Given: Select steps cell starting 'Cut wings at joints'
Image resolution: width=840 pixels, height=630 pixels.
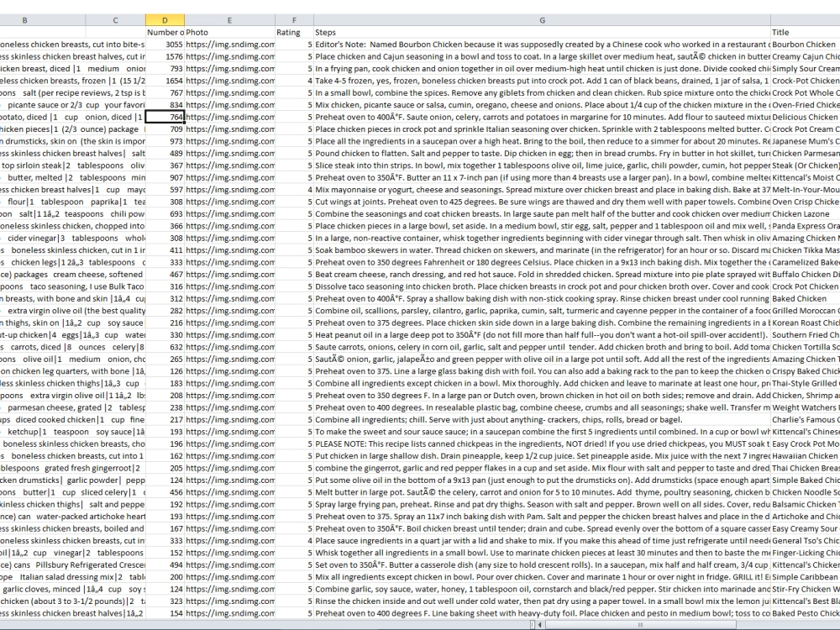Looking at the screenshot, I should [x=542, y=202].
